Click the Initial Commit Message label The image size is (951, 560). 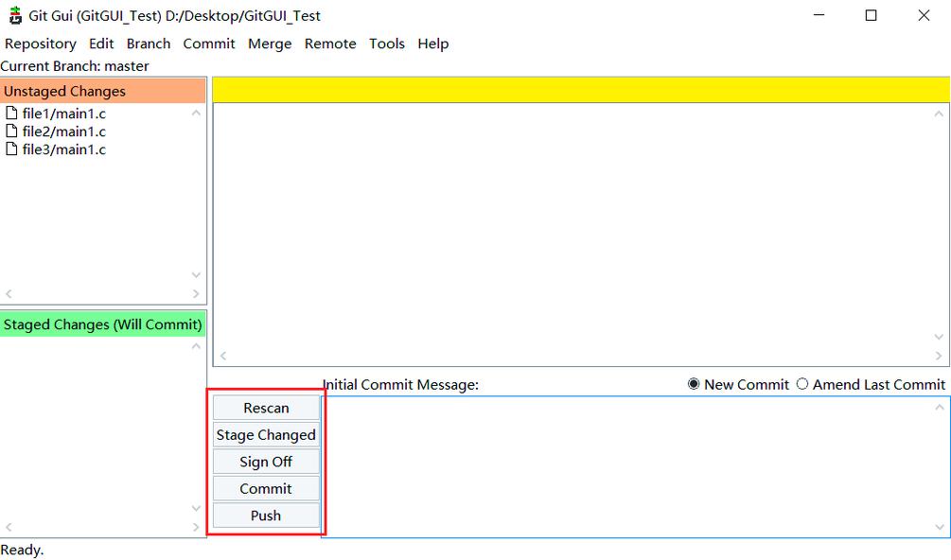tap(401, 385)
